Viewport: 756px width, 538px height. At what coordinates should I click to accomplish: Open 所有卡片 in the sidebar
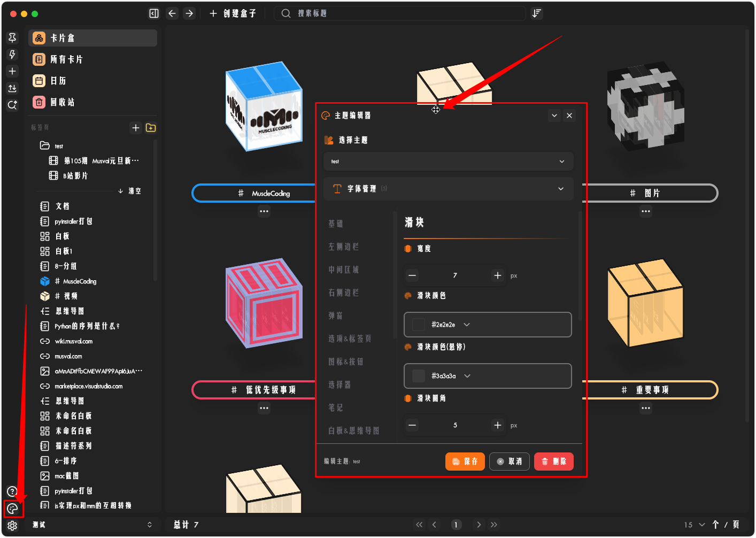point(66,59)
